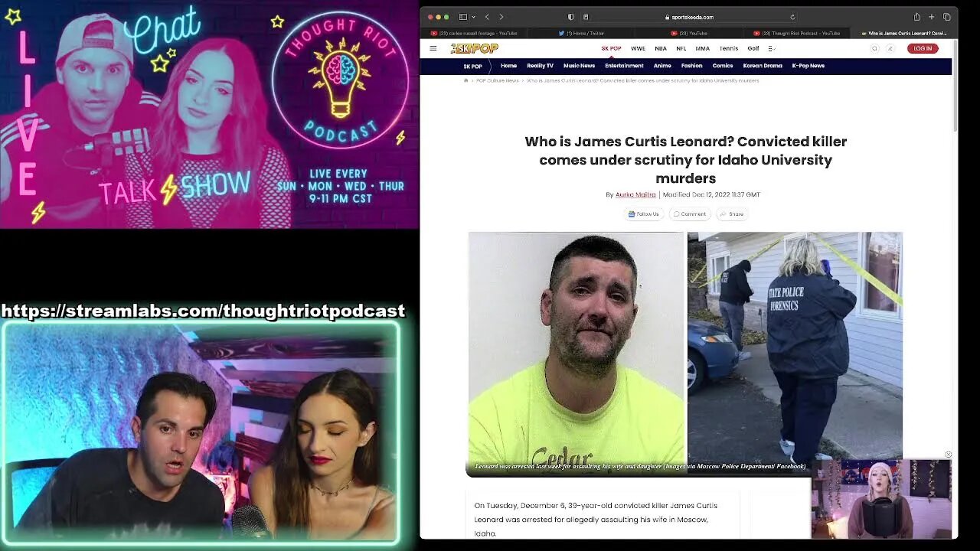Open the Tennis section
Screen dimensions: 980x551
[x=729, y=48]
